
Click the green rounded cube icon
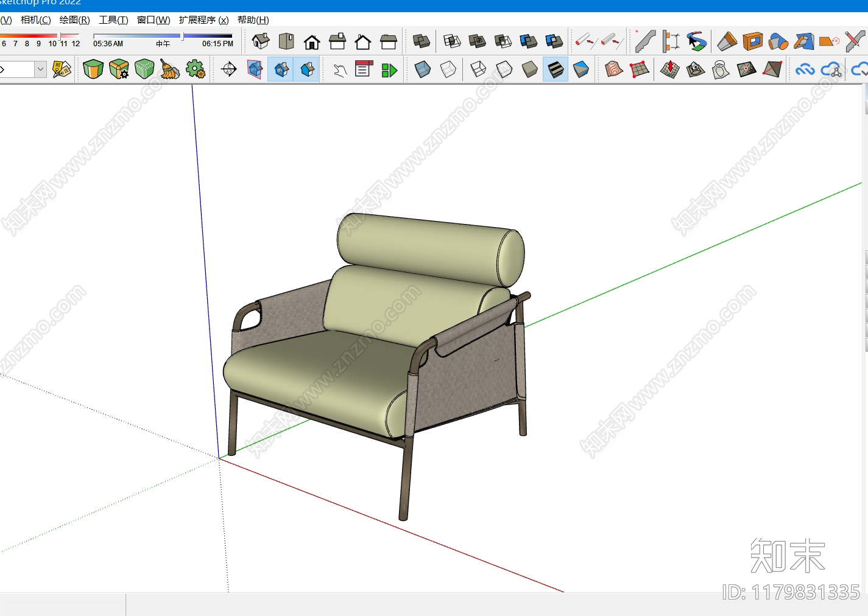coord(93,69)
